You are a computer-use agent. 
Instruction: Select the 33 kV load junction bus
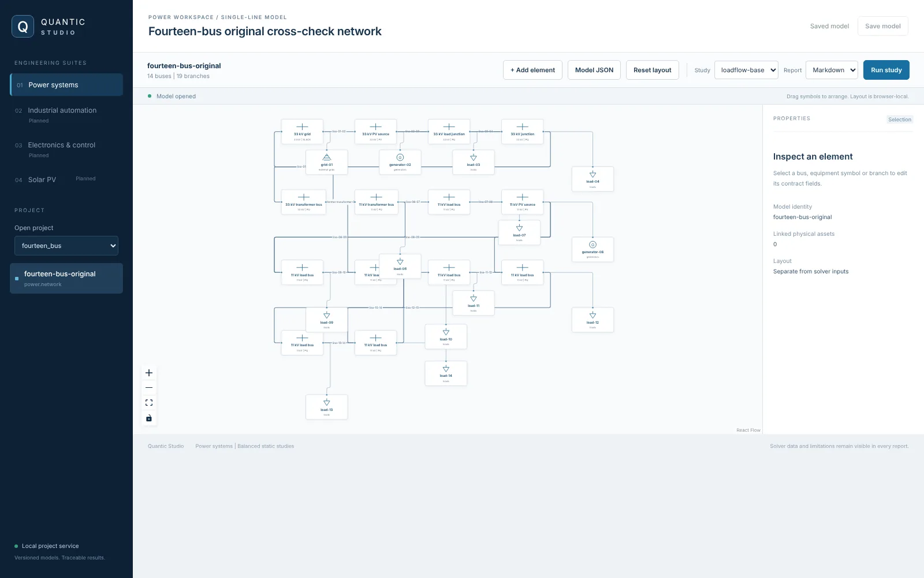tap(449, 132)
